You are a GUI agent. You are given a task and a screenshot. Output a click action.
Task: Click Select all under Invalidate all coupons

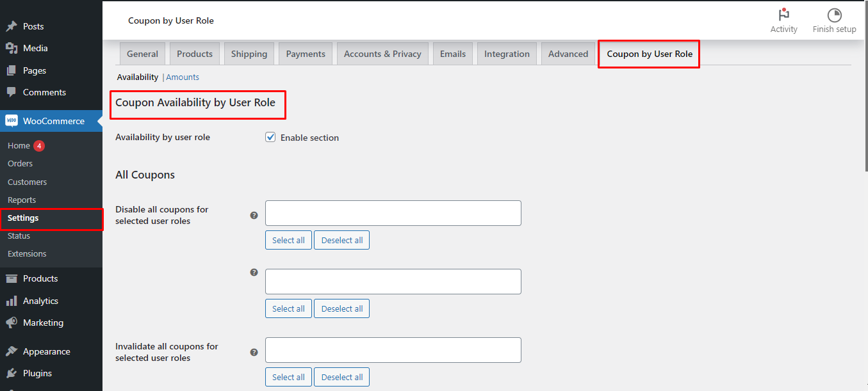click(x=288, y=377)
